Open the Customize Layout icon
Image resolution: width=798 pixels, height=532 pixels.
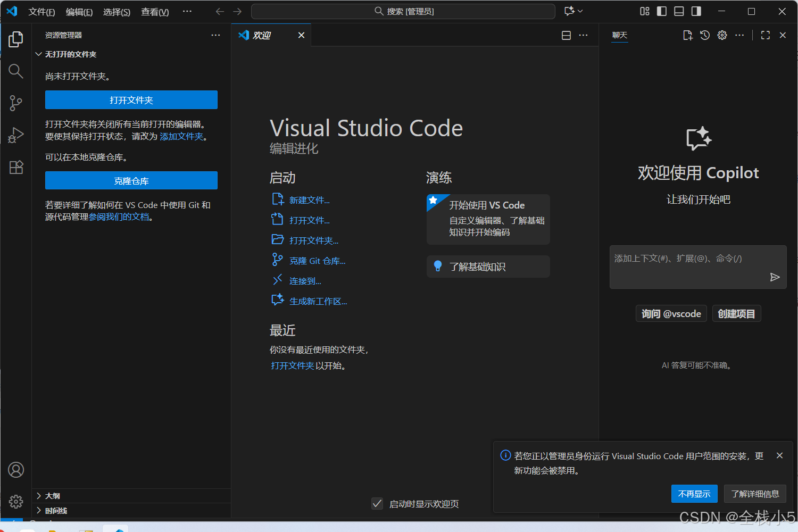tap(645, 11)
